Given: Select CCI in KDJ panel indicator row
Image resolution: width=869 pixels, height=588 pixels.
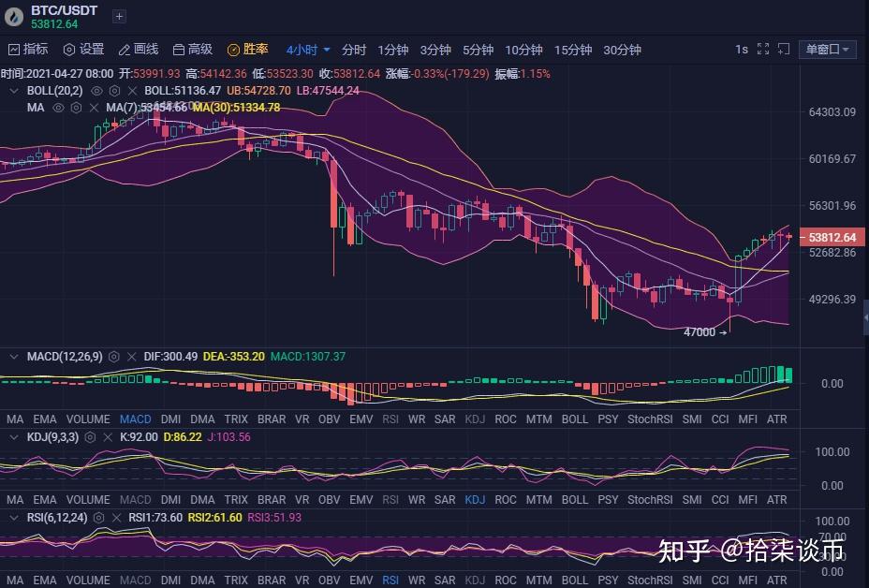Looking at the screenshot, I should (720, 499).
